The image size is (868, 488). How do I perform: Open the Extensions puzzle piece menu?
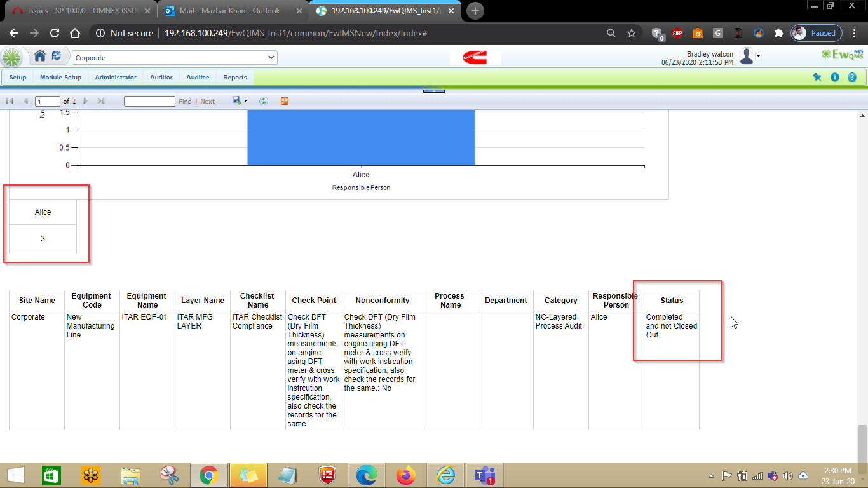[x=778, y=33]
